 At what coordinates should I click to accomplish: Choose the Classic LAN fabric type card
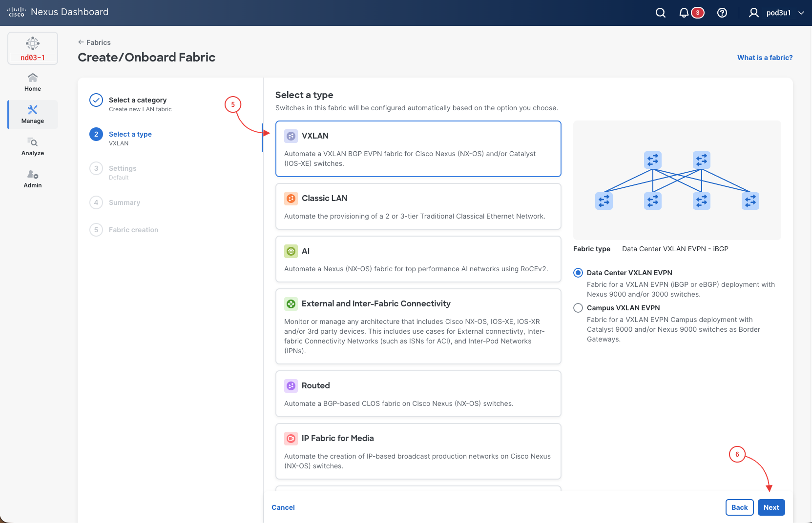[418, 206]
